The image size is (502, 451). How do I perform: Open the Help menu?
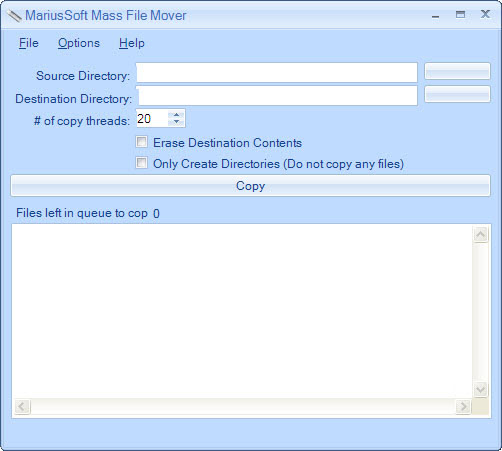pyautogui.click(x=132, y=43)
